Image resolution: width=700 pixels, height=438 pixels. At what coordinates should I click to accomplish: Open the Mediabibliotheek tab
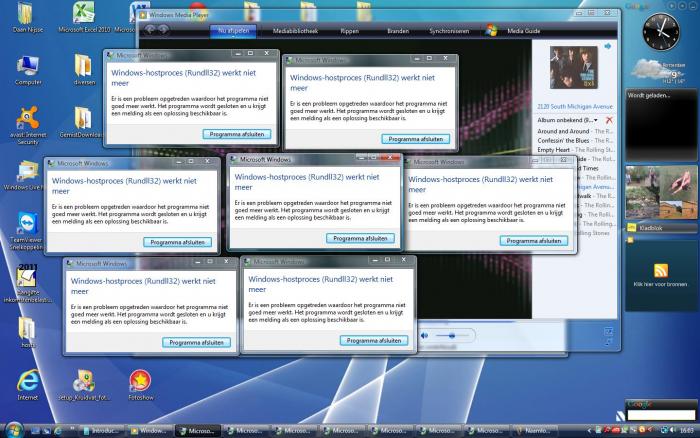295,31
